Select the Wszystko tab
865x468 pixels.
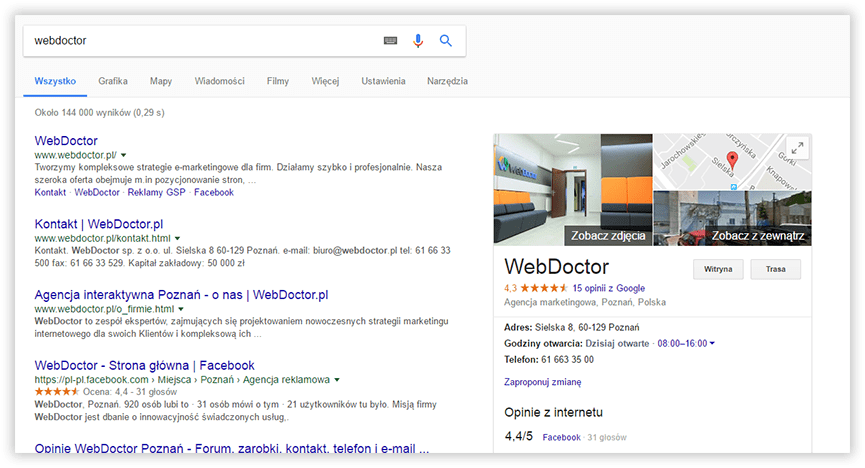pos(55,81)
